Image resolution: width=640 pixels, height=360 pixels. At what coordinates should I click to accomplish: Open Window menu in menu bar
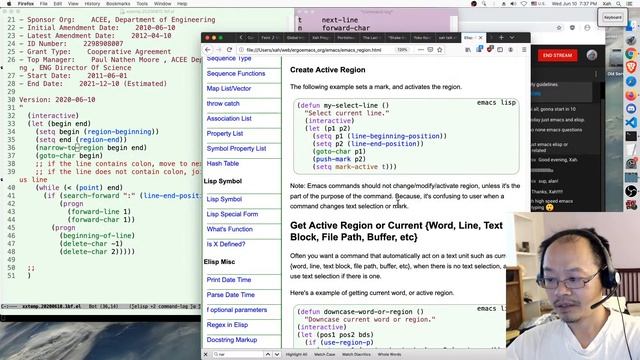[x=162, y=4]
